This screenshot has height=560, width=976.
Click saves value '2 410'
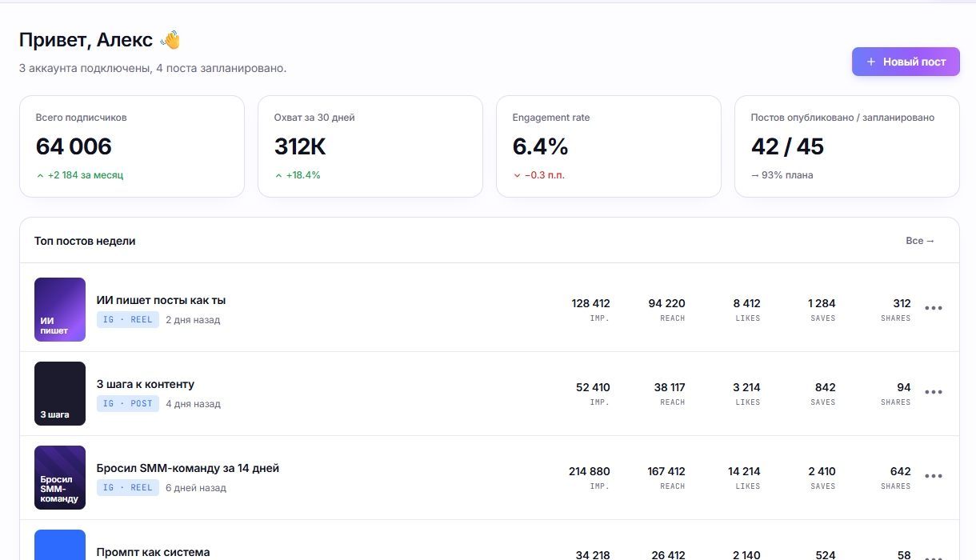pos(822,471)
